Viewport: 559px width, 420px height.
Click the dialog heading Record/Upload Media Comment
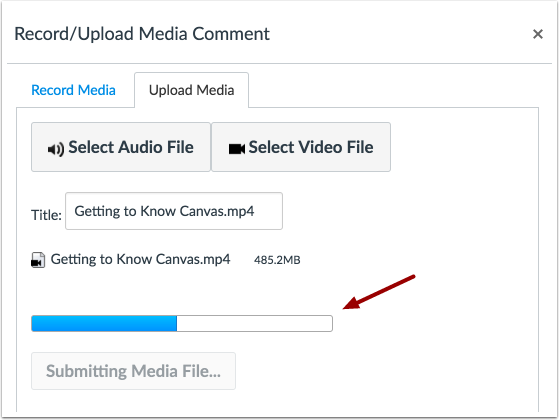pyautogui.click(x=142, y=34)
